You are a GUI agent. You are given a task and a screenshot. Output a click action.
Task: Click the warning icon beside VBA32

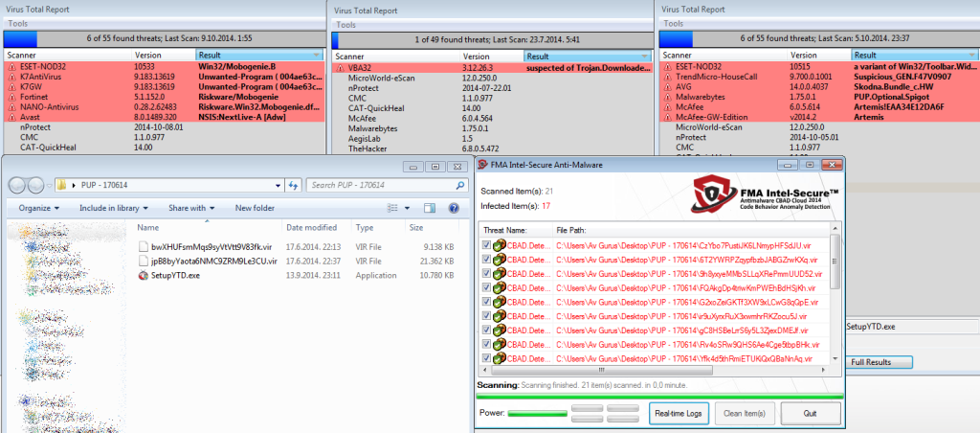pos(341,68)
